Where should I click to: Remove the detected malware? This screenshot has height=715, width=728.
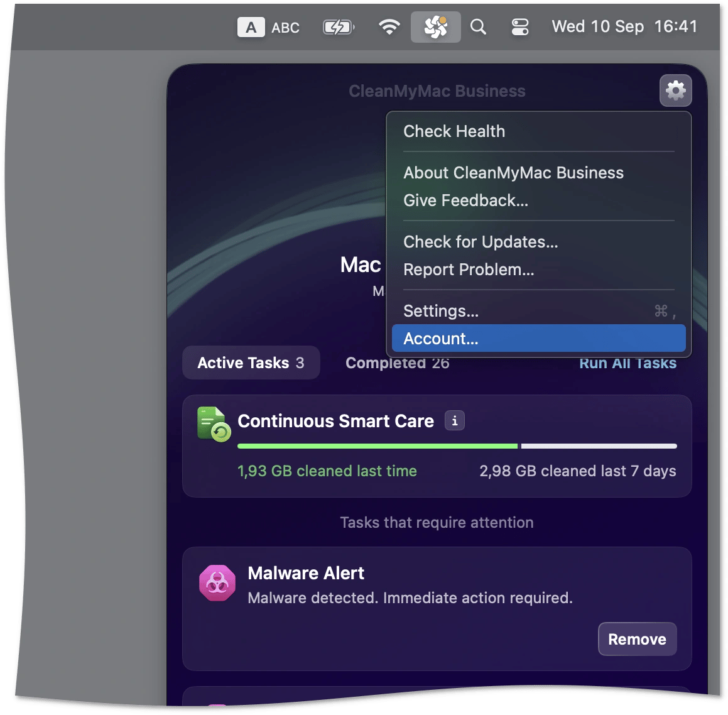pos(637,640)
